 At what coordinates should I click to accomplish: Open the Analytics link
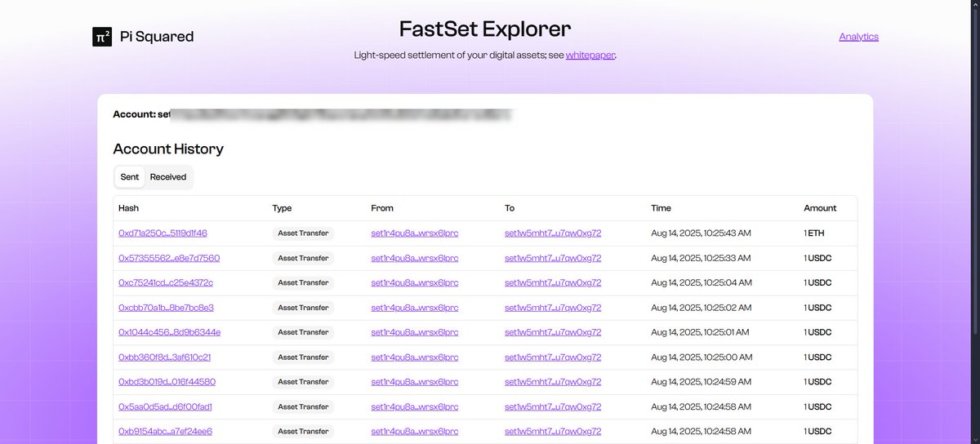pos(858,37)
